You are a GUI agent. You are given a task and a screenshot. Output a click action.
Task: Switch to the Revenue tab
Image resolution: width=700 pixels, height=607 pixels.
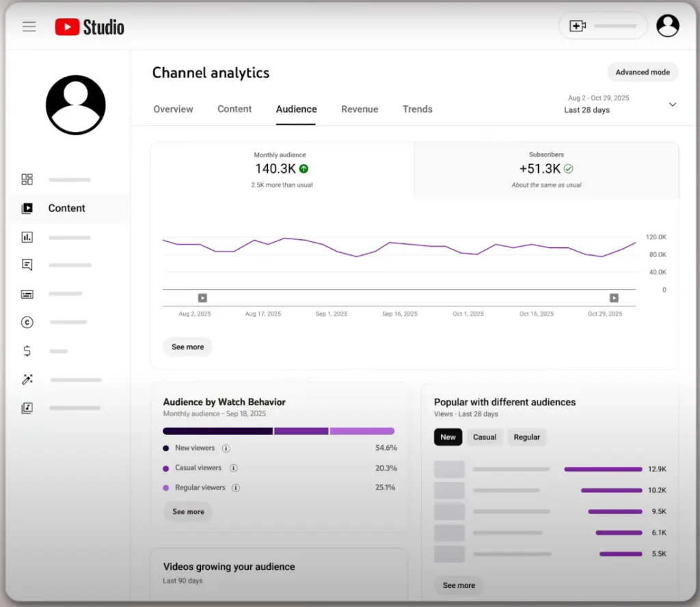point(360,109)
